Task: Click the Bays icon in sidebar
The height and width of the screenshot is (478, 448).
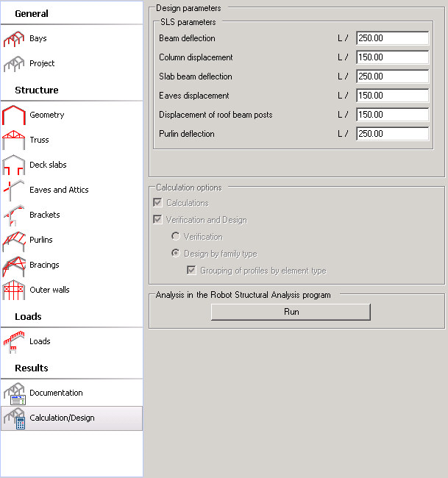Action: click(x=14, y=39)
